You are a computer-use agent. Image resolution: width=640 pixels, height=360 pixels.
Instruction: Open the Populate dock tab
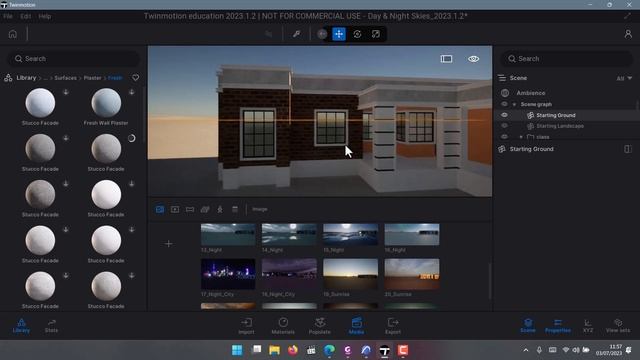pos(320,326)
